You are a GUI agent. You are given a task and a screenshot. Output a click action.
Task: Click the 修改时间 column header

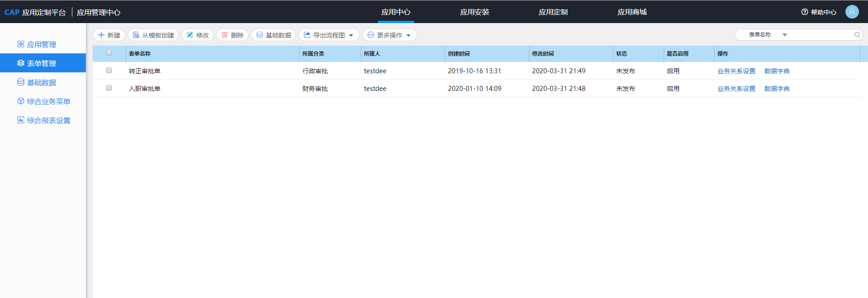click(x=543, y=53)
